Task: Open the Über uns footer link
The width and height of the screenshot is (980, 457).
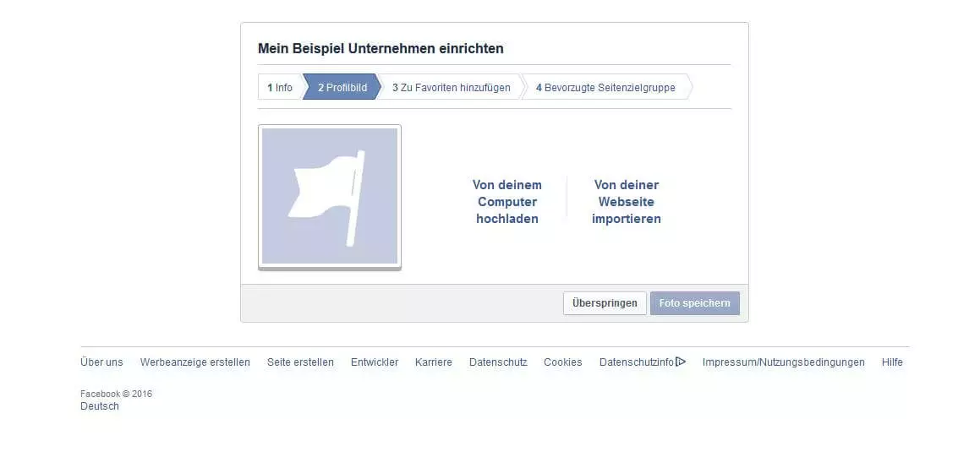Action: [x=101, y=362]
